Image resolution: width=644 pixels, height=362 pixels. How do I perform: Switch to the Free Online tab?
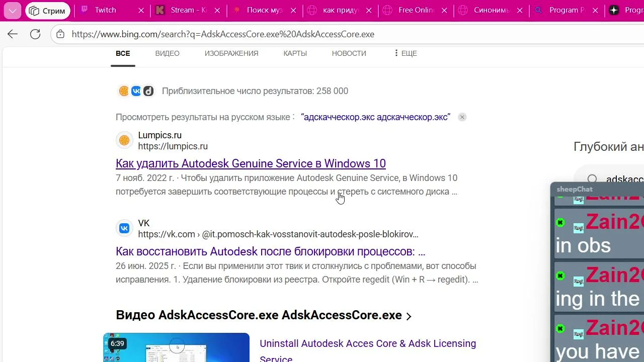coord(416,10)
